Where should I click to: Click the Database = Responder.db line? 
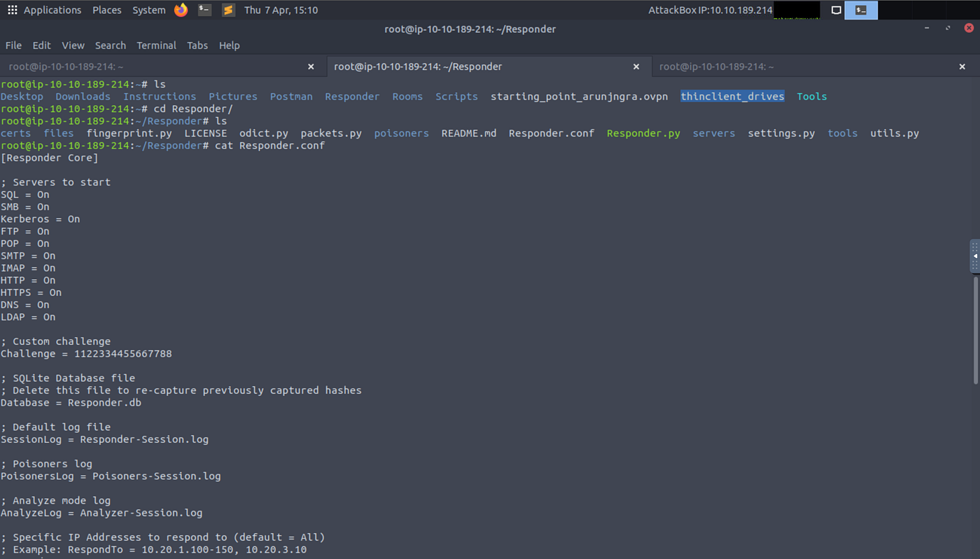click(71, 403)
